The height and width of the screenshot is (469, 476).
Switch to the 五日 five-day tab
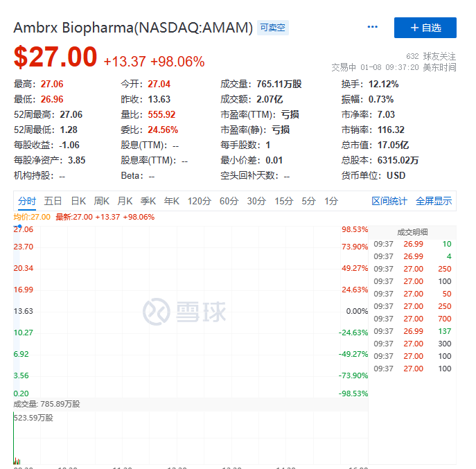(53, 201)
